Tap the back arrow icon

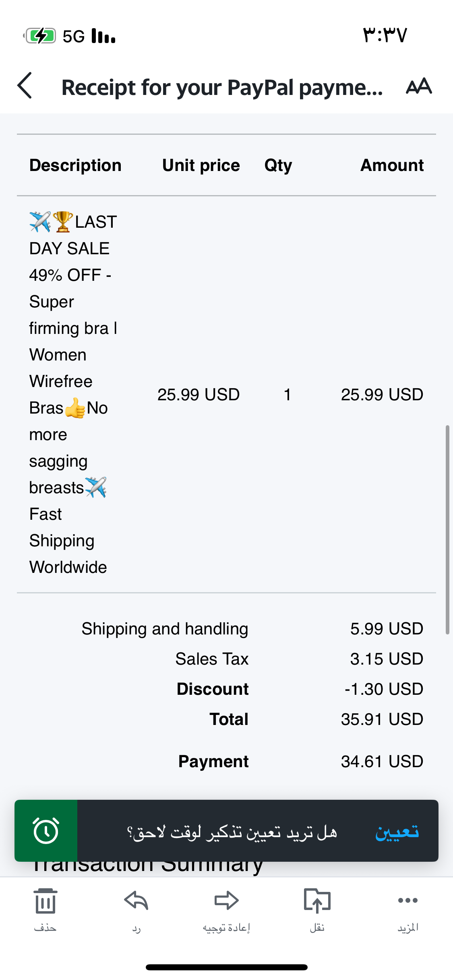pos(25,86)
